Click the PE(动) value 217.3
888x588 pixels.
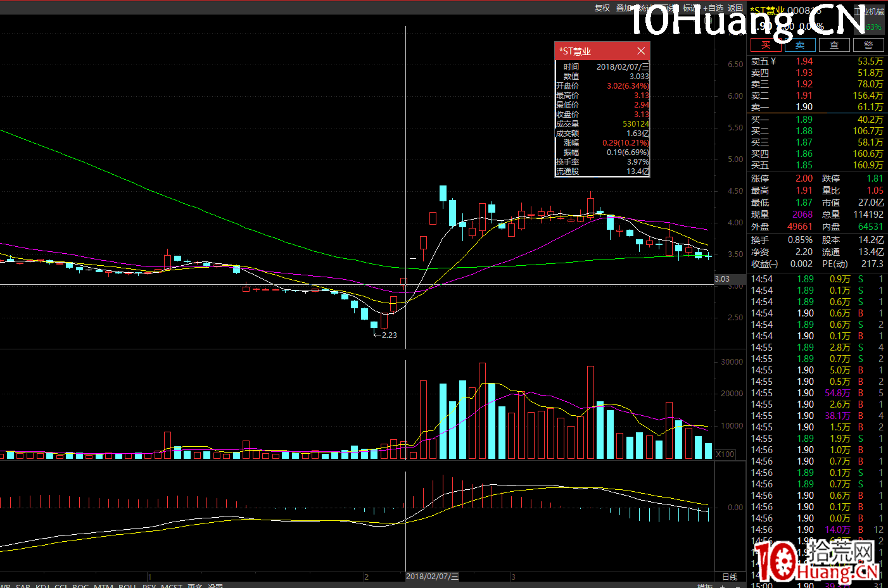click(872, 264)
